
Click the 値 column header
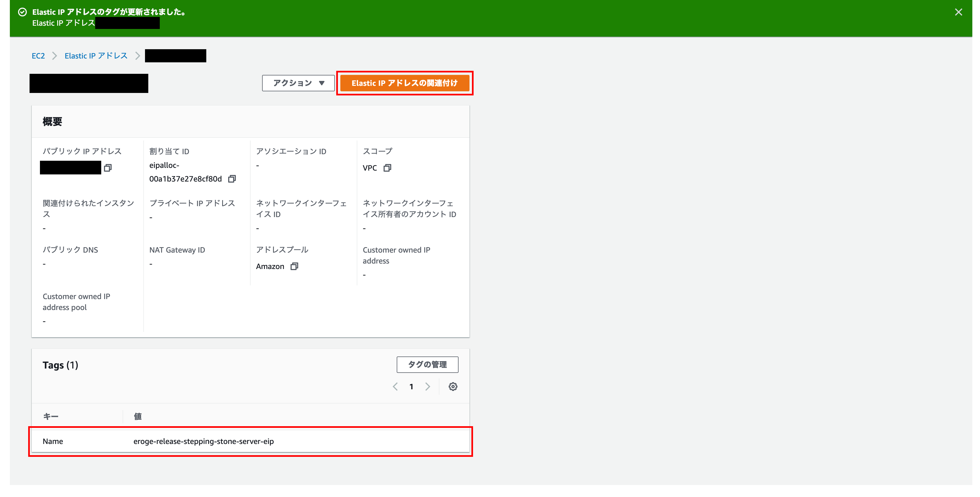138,416
